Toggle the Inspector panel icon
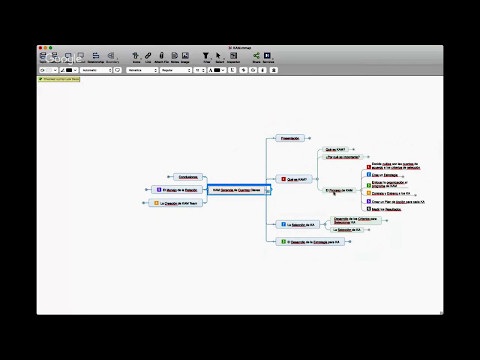Image resolution: width=480 pixels, height=360 pixels. click(233, 56)
